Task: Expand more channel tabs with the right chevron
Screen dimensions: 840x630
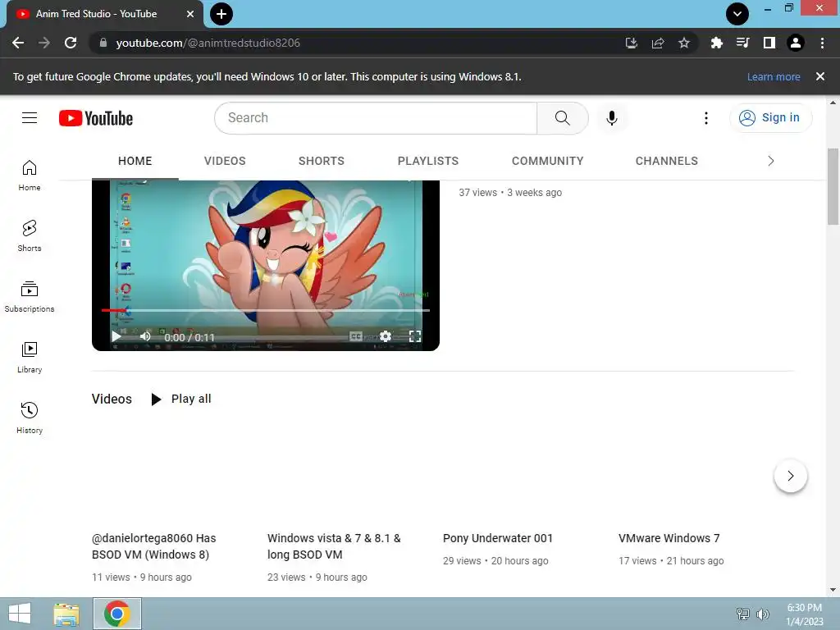Action: 771,161
